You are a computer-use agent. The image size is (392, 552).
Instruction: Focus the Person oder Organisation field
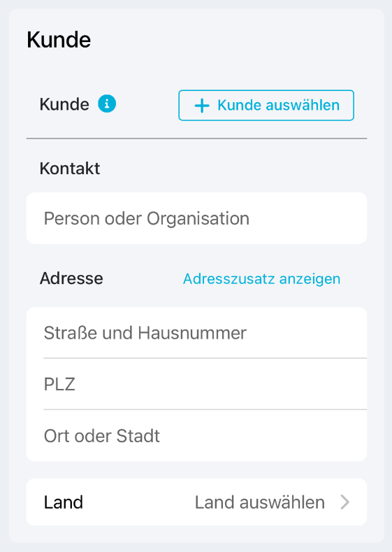click(x=196, y=218)
